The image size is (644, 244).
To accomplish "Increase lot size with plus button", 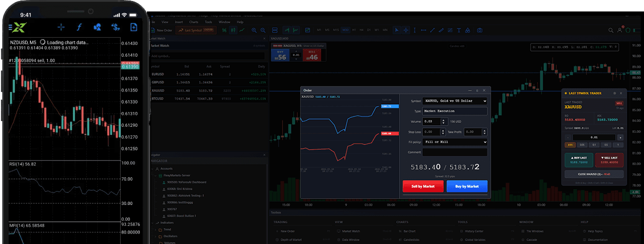I will 620,137.
